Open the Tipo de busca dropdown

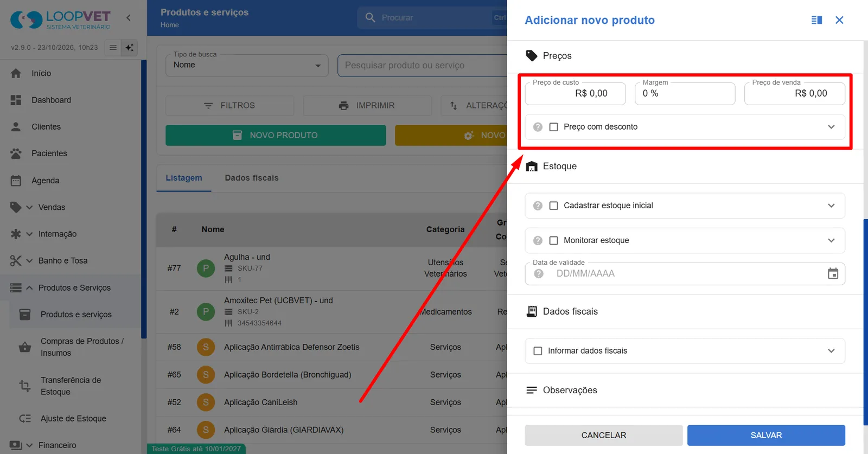tap(247, 66)
